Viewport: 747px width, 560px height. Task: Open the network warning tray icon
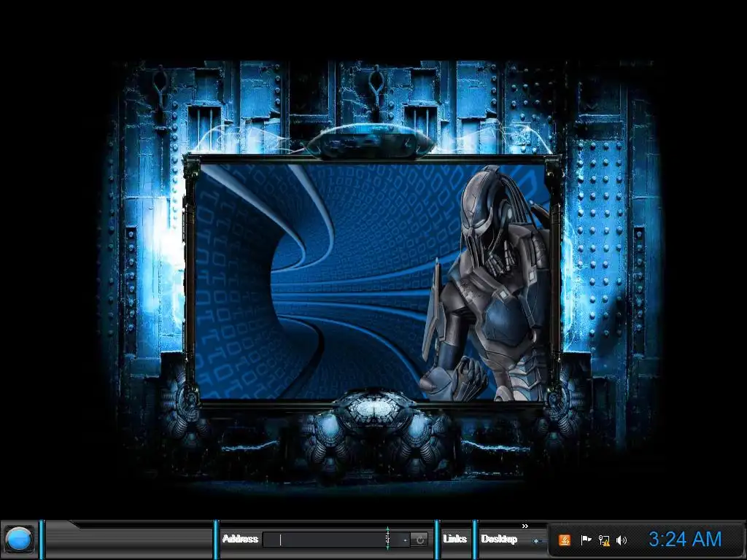pos(603,540)
